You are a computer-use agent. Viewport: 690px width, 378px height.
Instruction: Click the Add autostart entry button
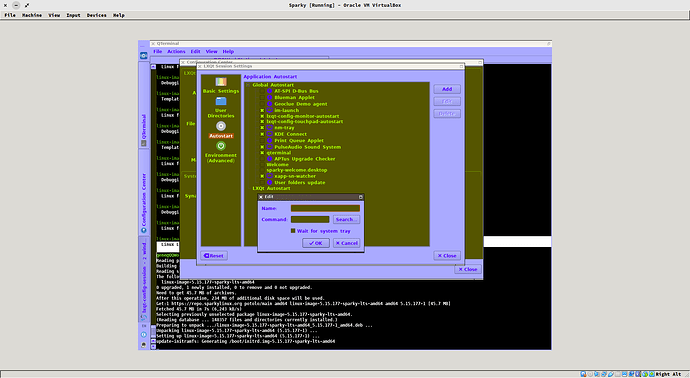pos(447,89)
